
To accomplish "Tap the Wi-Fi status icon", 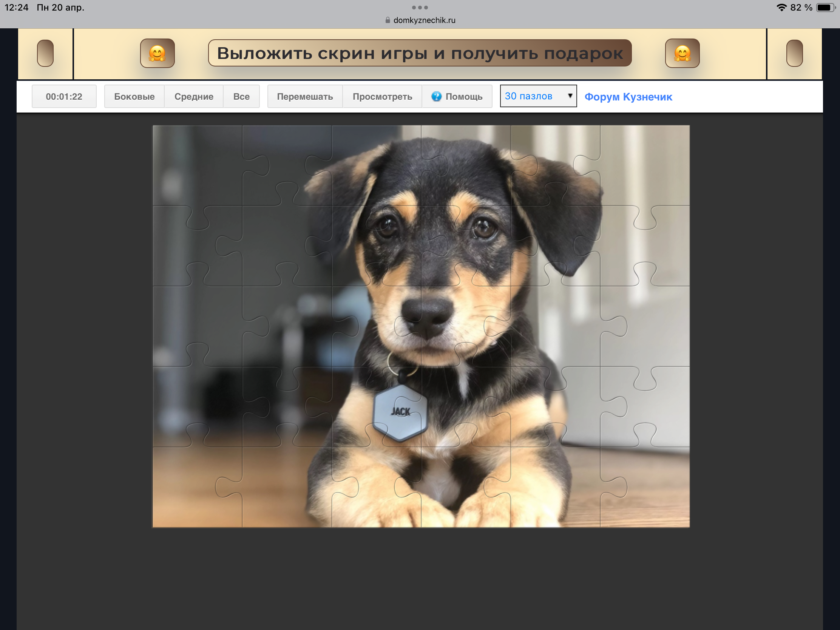I will pyautogui.click(x=781, y=8).
